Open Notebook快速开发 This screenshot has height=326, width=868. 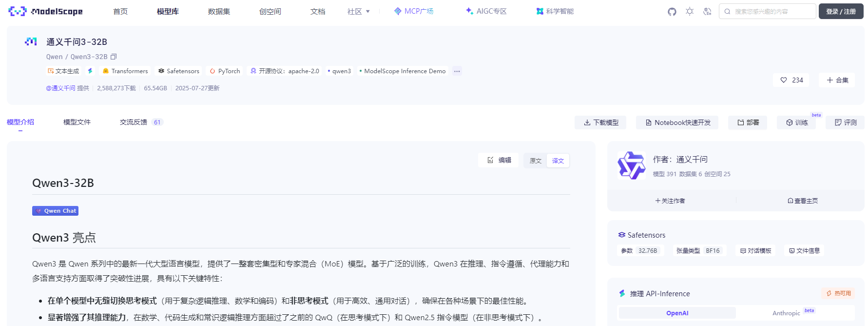pos(677,122)
